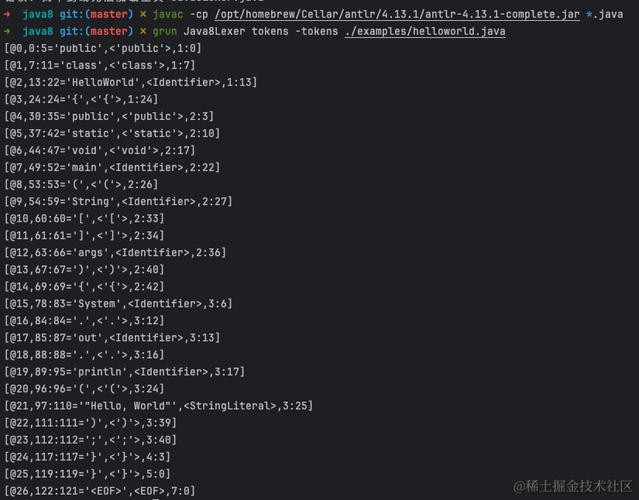The height and width of the screenshot is (500, 639).
Task: Click the 'static' token output line
Action: pos(112,133)
